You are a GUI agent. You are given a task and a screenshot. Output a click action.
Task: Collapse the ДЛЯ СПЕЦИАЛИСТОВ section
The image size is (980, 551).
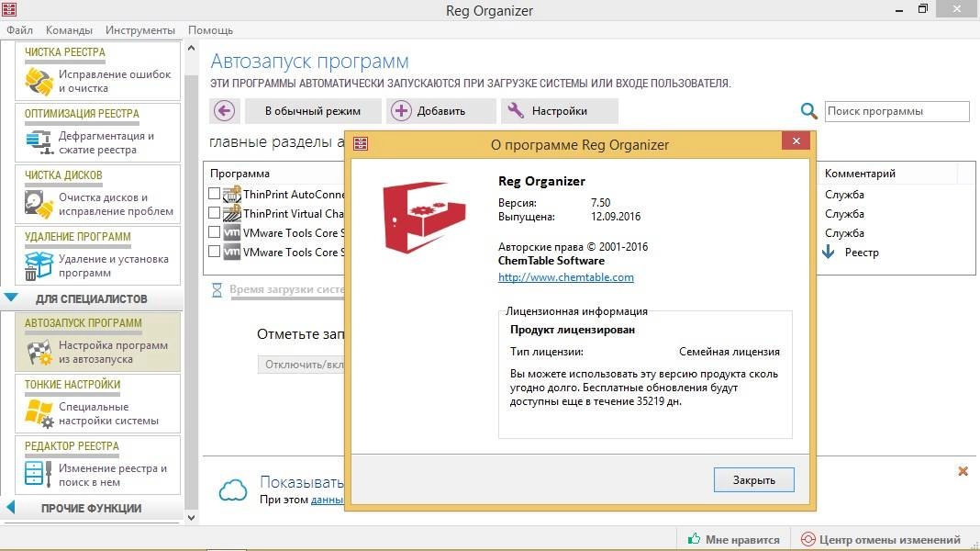click(11, 298)
